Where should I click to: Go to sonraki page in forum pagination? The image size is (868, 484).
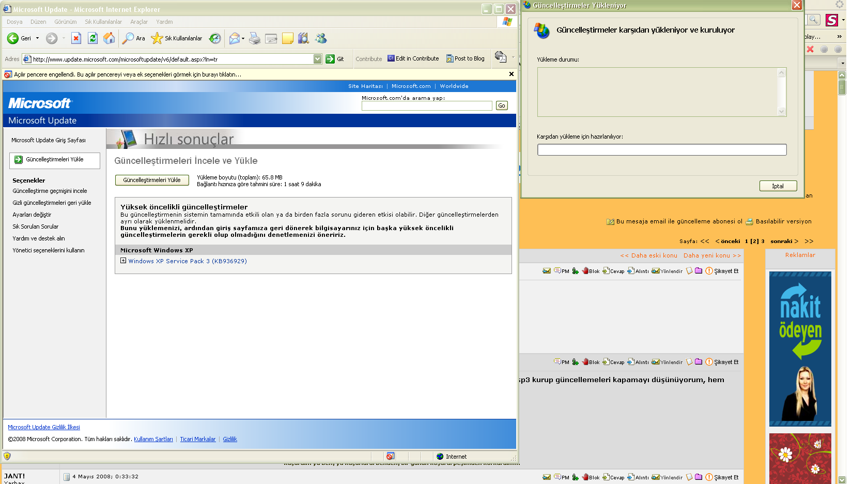784,241
